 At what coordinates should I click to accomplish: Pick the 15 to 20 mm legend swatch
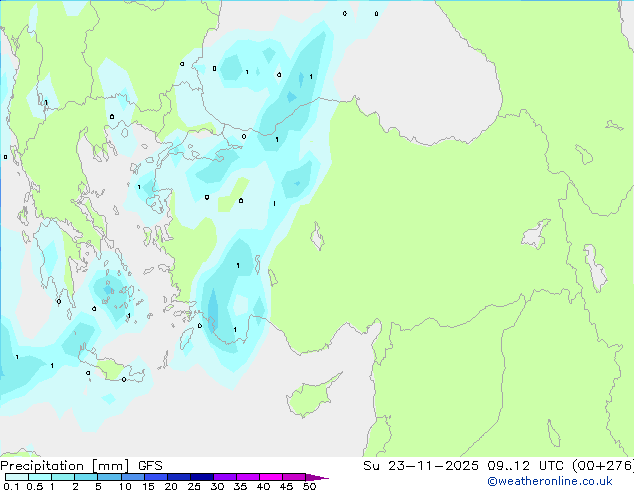click(x=155, y=477)
